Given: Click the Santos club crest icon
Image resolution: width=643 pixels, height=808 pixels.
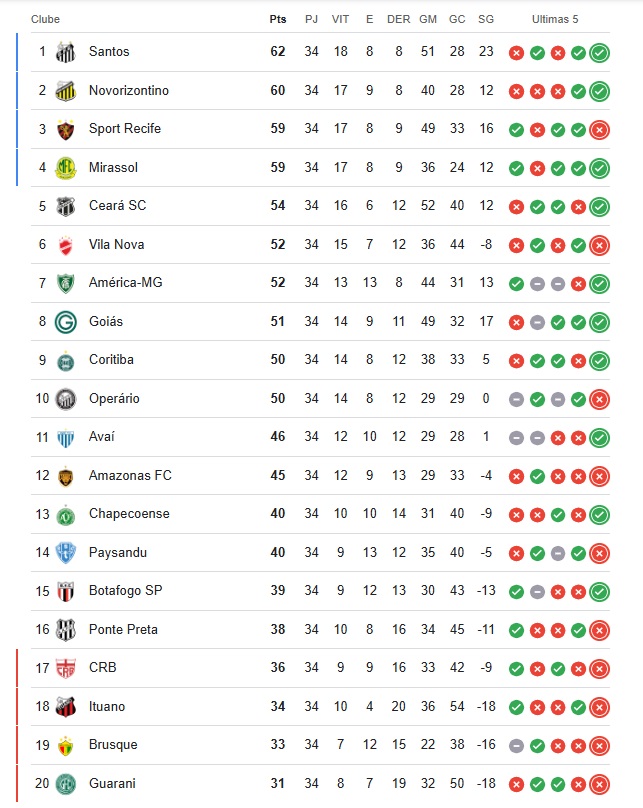Looking at the screenshot, I should coord(65,52).
